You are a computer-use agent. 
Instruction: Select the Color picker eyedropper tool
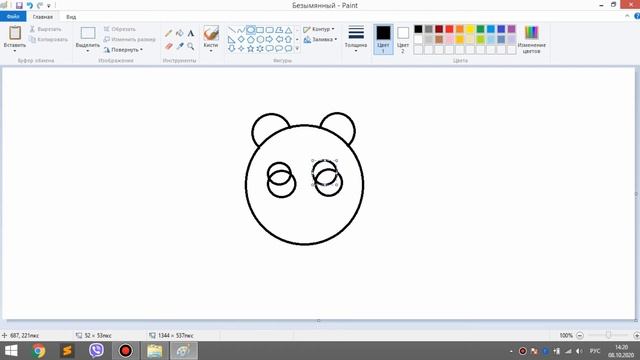click(x=180, y=46)
